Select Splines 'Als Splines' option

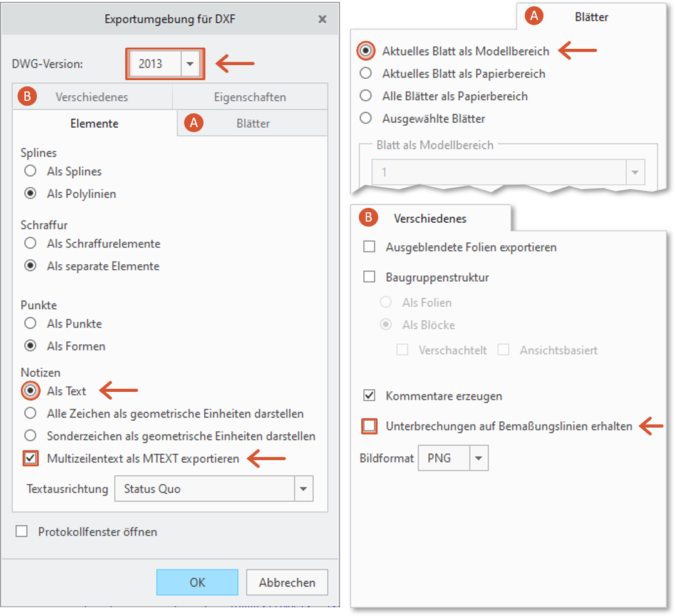click(x=30, y=171)
